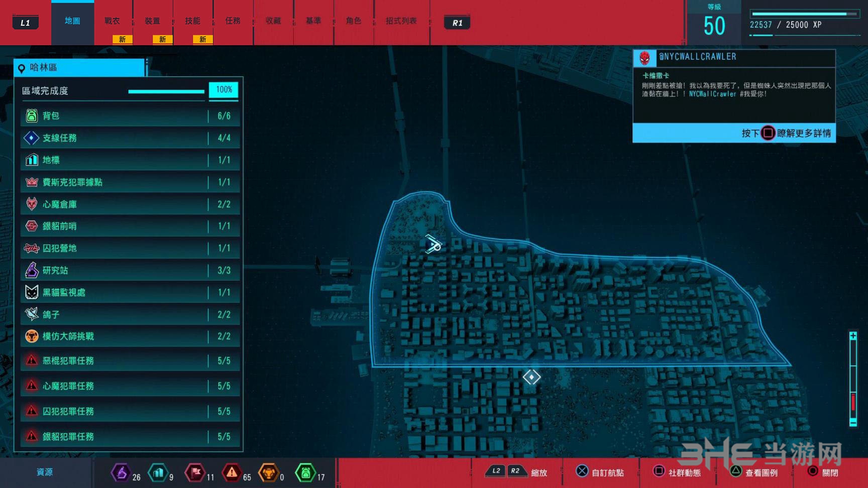
Task: Click the 社群動態 button
Action: point(677,472)
